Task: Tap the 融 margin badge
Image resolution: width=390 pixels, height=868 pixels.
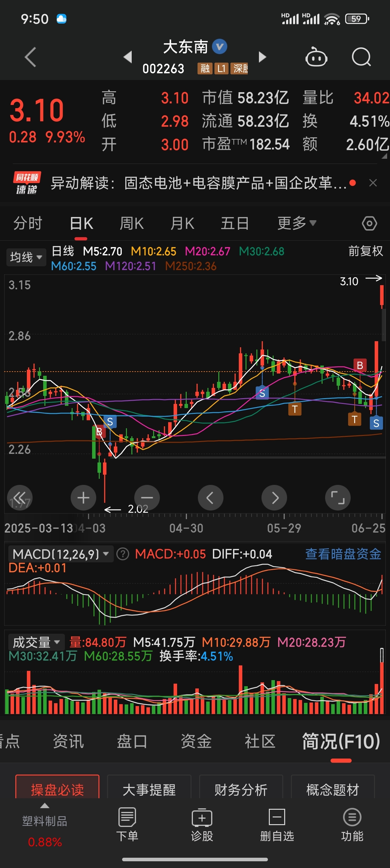Action: click(x=205, y=68)
